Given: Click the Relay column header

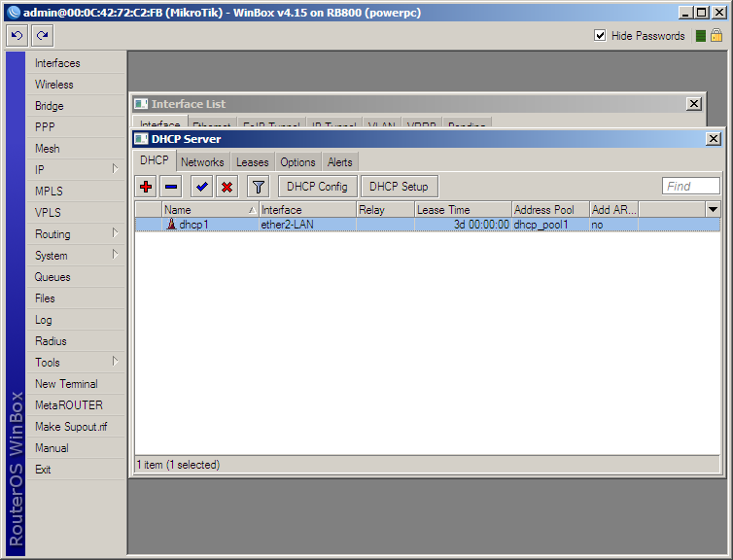Looking at the screenshot, I should tap(386, 210).
